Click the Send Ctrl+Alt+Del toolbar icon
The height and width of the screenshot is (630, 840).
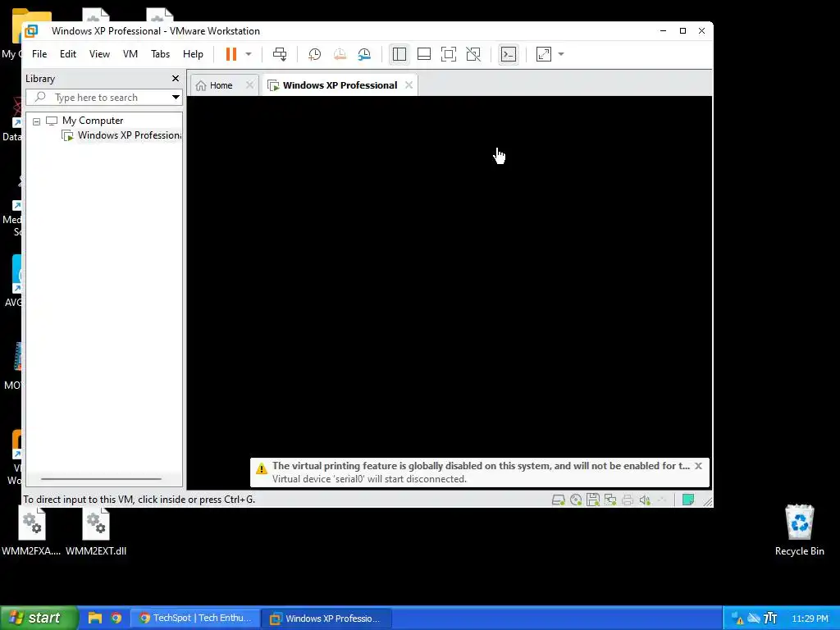(280, 54)
